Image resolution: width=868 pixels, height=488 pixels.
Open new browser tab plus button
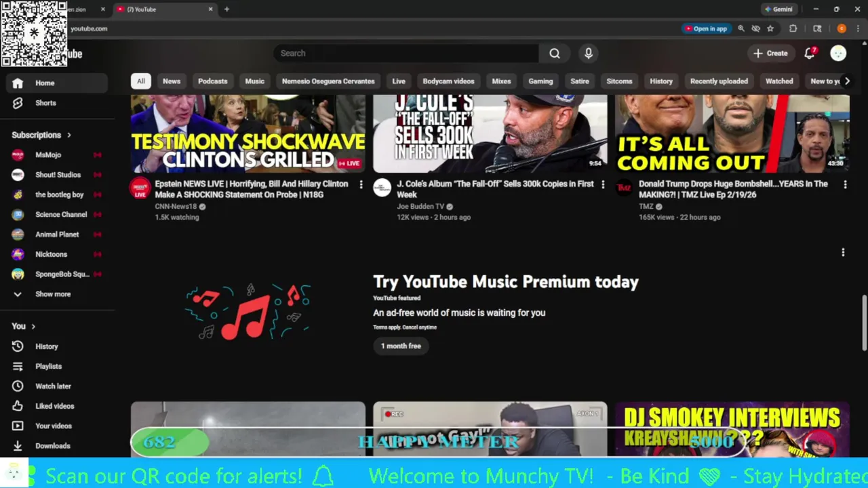(x=226, y=9)
